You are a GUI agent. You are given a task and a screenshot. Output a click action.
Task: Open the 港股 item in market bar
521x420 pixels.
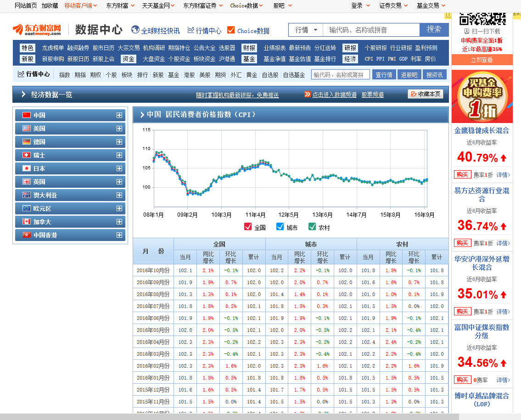pyautogui.click(x=189, y=75)
